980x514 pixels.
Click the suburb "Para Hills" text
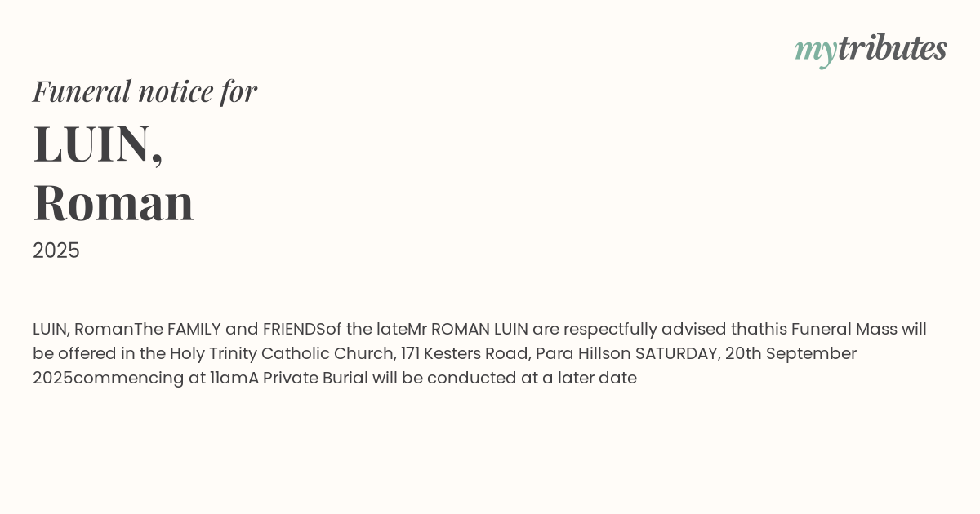(574, 353)
